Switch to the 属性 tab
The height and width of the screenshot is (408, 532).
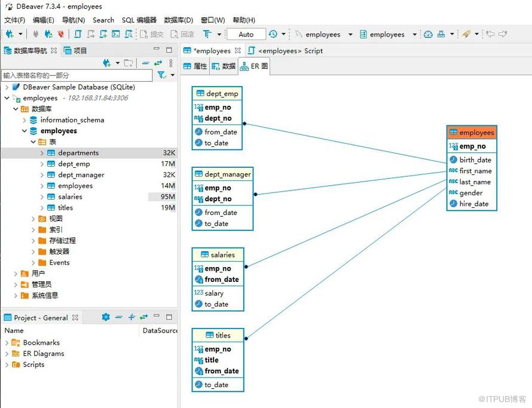pos(195,66)
